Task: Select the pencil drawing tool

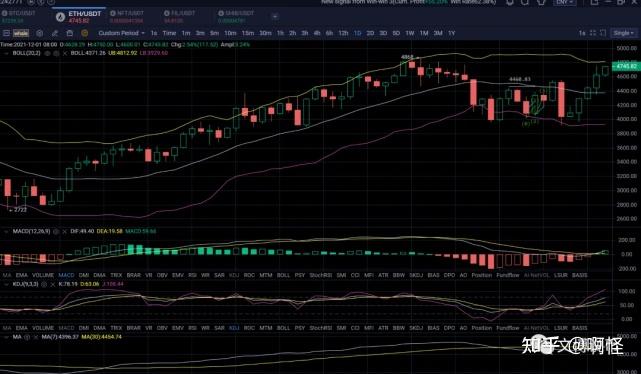Action: 55,33
